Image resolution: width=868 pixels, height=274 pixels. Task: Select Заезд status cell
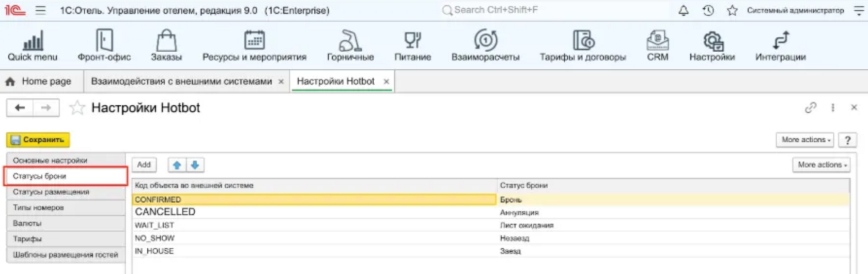coord(673,251)
